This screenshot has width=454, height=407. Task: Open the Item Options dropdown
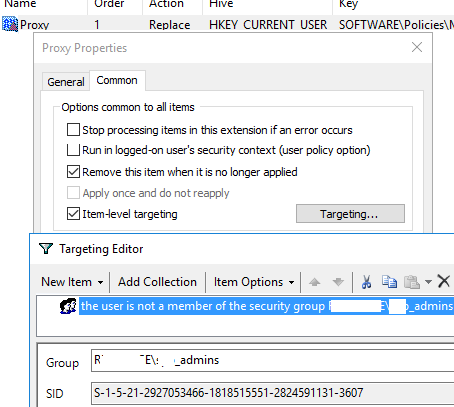coord(254,282)
